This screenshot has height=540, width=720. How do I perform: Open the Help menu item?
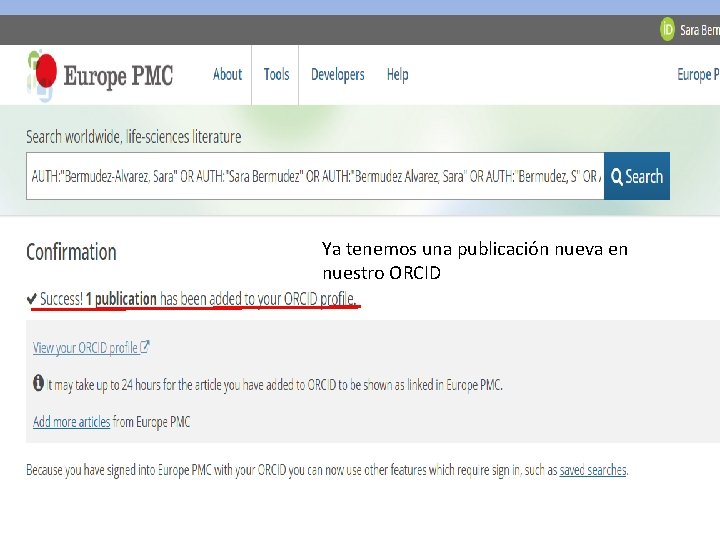(x=398, y=74)
